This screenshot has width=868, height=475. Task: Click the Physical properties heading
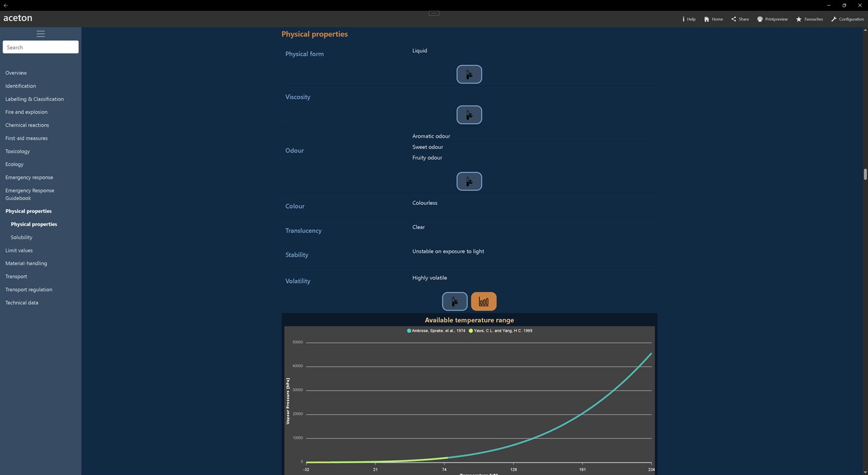(315, 34)
